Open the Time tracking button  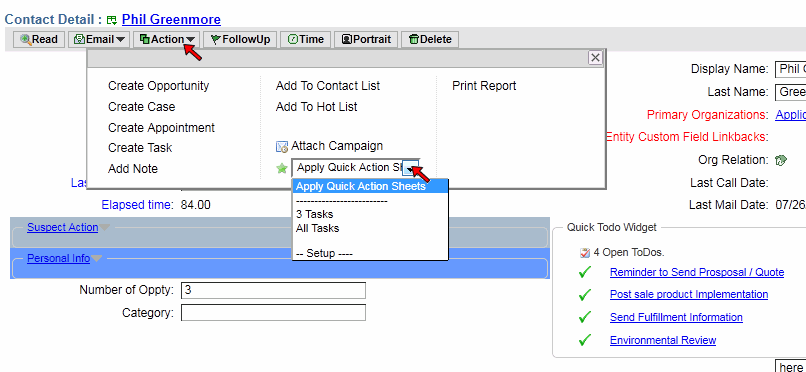[x=305, y=40]
